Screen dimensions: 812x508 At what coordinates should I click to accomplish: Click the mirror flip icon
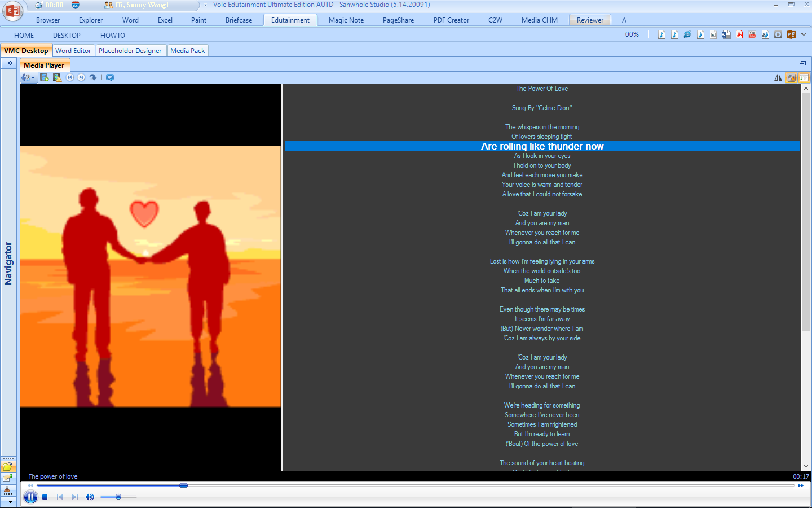778,78
